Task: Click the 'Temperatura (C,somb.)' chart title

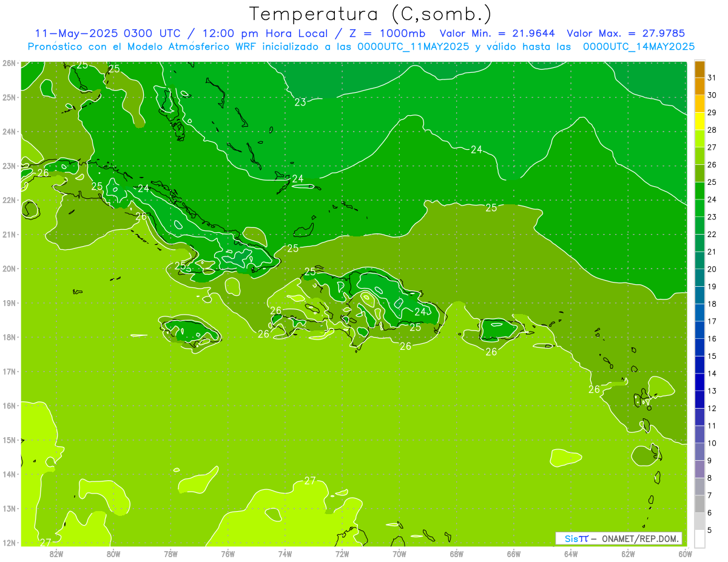Action: coord(370,15)
